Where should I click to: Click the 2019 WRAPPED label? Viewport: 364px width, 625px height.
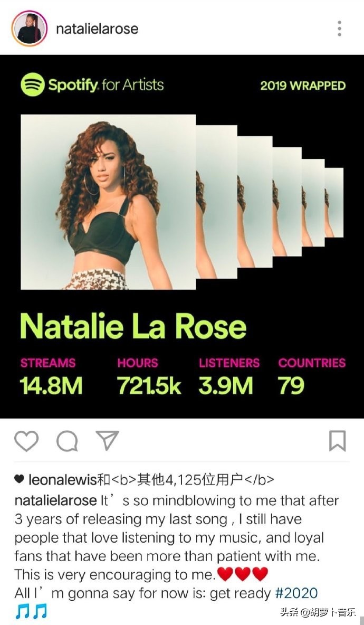(303, 86)
